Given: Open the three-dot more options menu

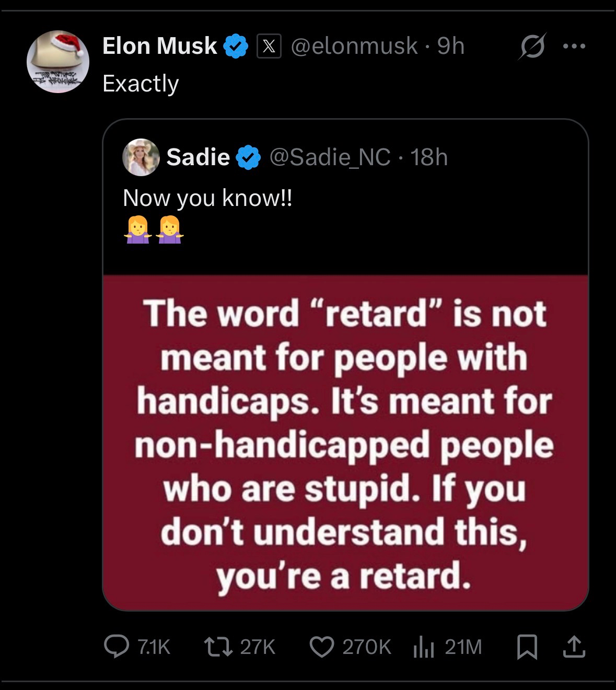Looking at the screenshot, I should click(574, 46).
